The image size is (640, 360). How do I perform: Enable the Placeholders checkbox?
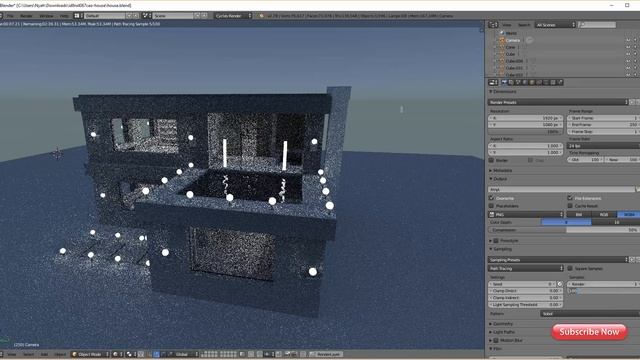tap(491, 206)
